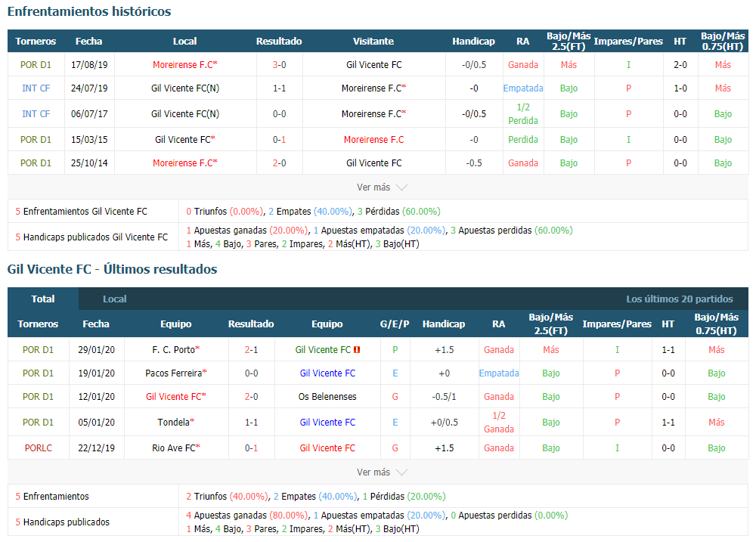
Task: Open Moreirense F.C link dated 17/08/19
Action: tap(184, 64)
